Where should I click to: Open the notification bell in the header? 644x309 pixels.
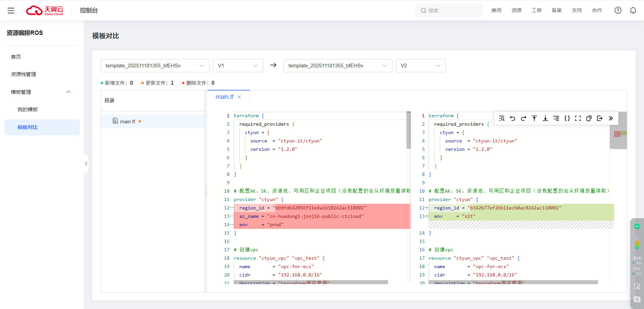(x=633, y=10)
